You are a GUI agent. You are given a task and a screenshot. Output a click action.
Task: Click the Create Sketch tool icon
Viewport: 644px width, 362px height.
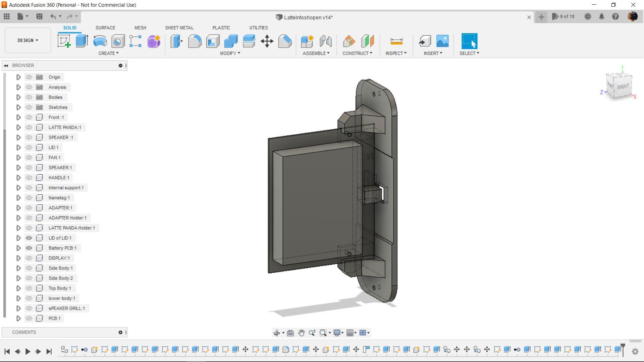[x=64, y=41]
